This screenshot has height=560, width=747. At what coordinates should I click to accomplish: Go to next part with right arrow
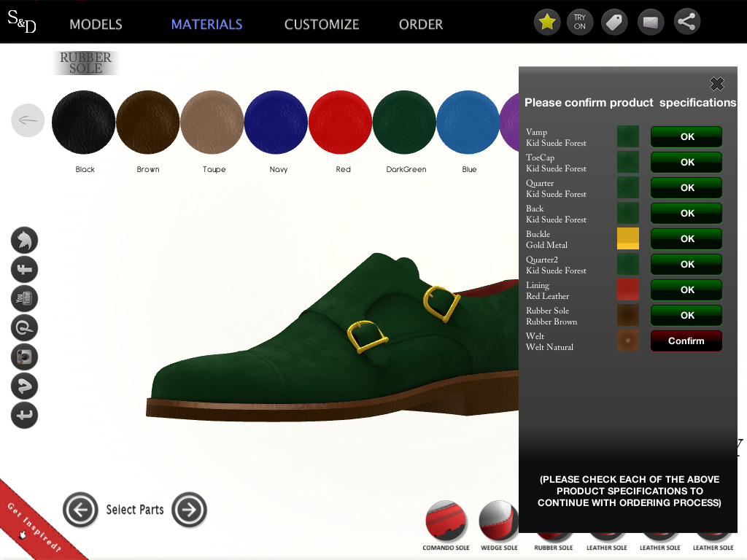(189, 510)
